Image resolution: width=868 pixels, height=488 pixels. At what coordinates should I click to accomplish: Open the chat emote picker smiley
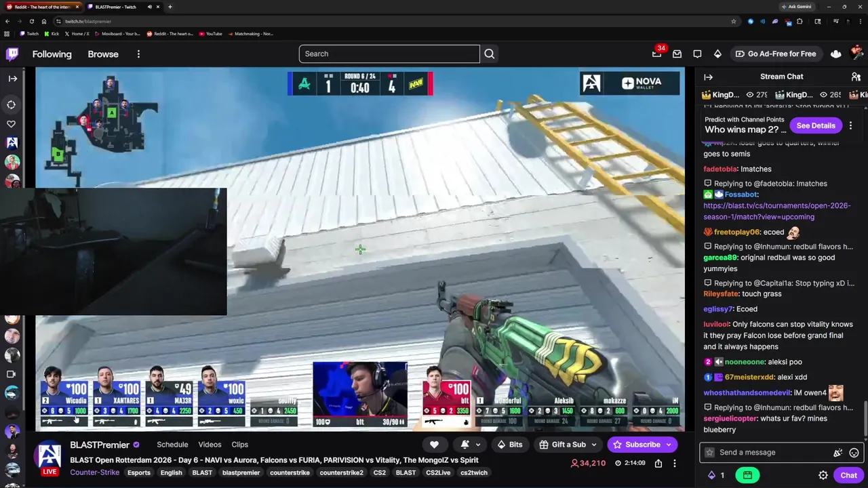[x=854, y=452]
